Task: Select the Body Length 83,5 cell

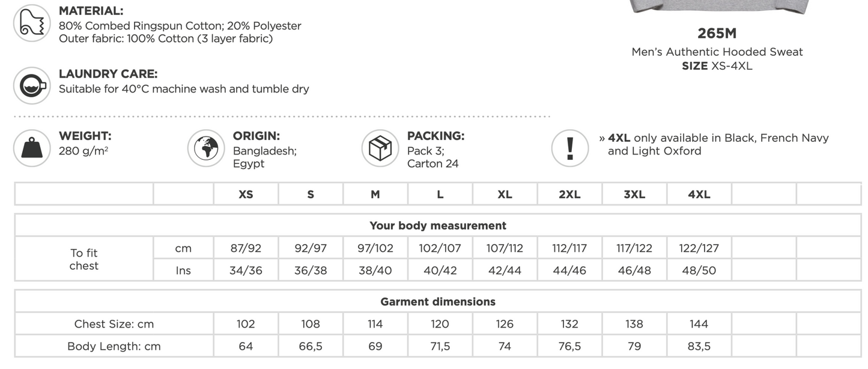Action: click(699, 346)
